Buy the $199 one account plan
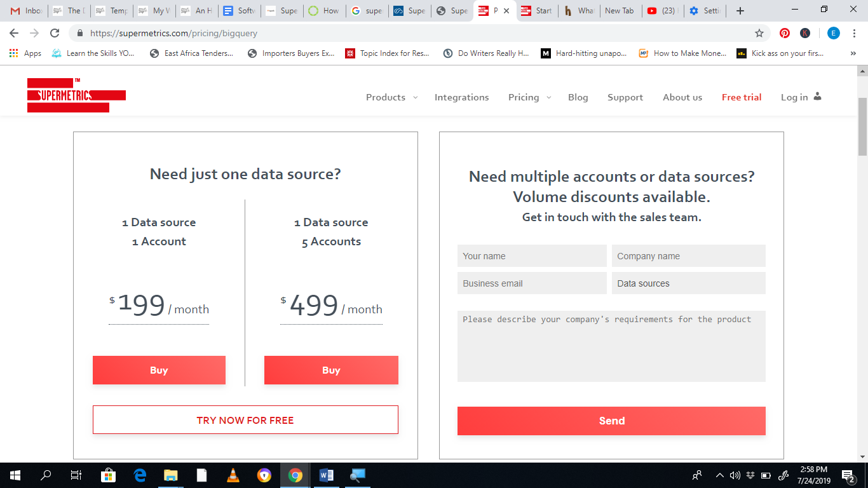This screenshot has height=488, width=868. (159, 370)
